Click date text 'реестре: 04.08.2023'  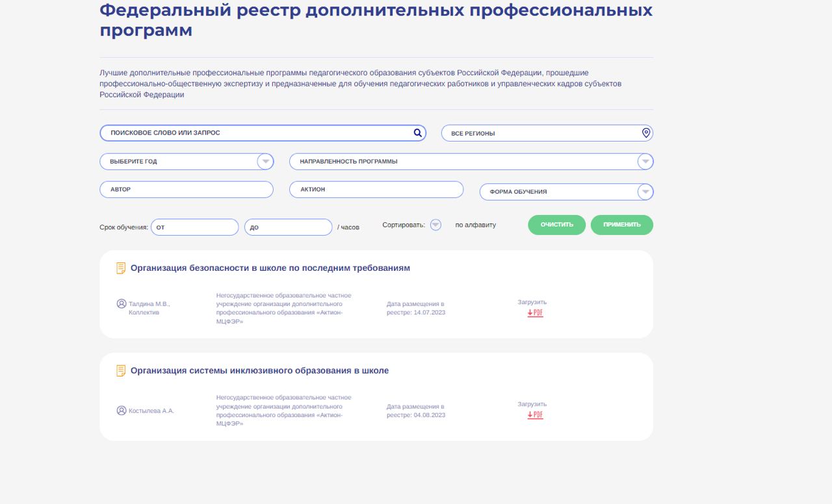pos(416,415)
